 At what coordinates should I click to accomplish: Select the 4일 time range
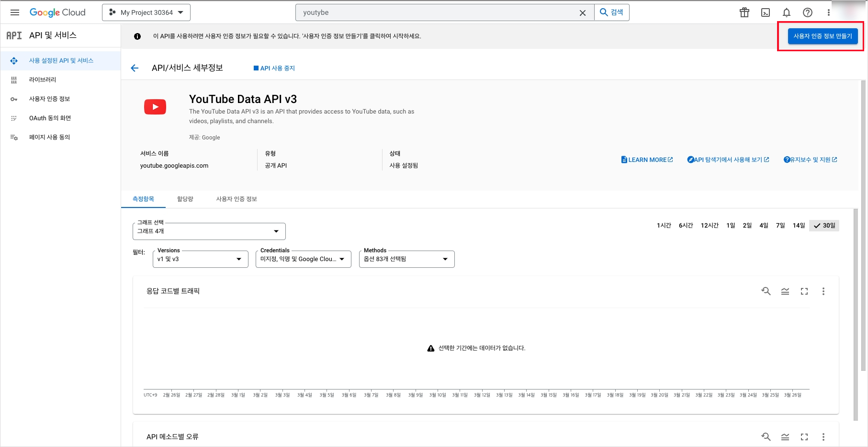(764, 226)
